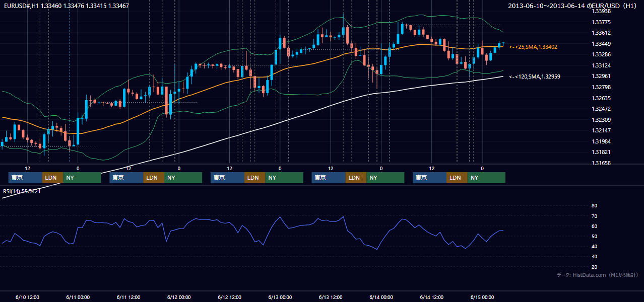The width and height of the screenshot is (644, 302).
Task: Click the 6/12 00:00 time axis label
Action: pos(179,297)
